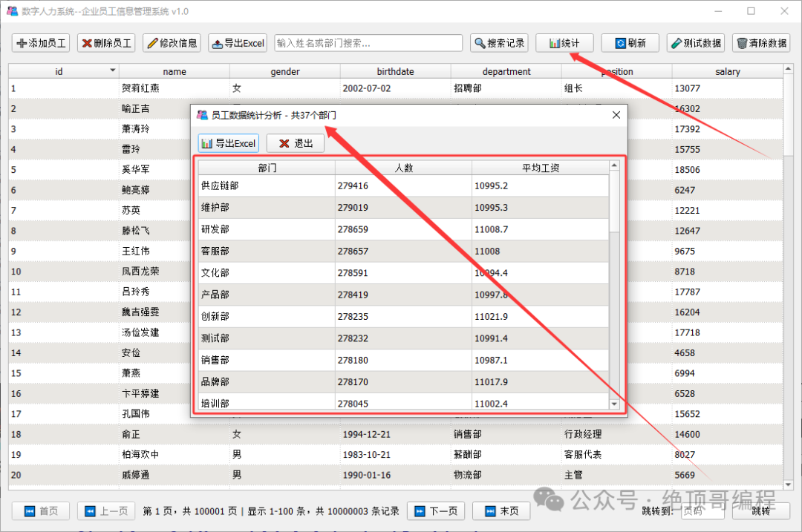Open 修改信息 edit info tool
This screenshot has height=532, width=802.
pyautogui.click(x=172, y=44)
